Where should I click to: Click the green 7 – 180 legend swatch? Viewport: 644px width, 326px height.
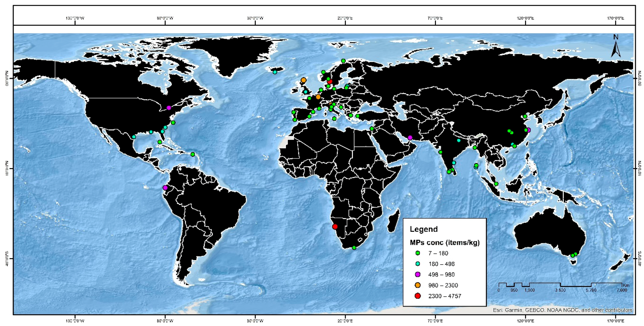point(417,253)
